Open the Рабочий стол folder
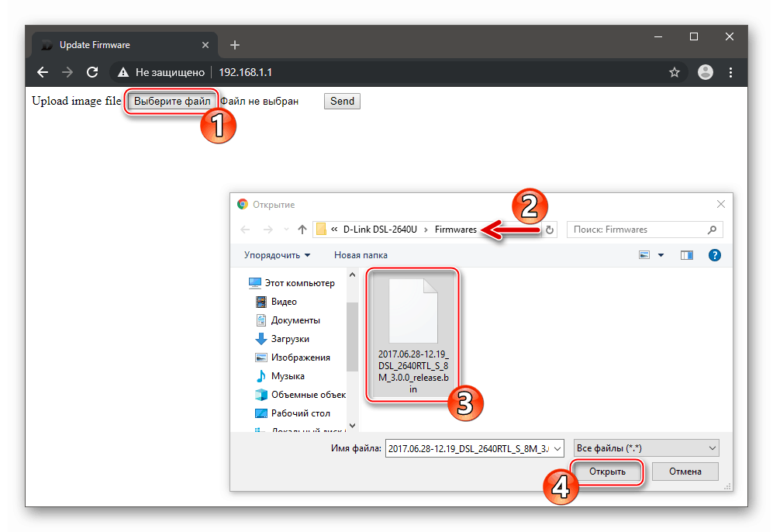Image resolution: width=773 pixels, height=532 pixels. click(x=293, y=413)
